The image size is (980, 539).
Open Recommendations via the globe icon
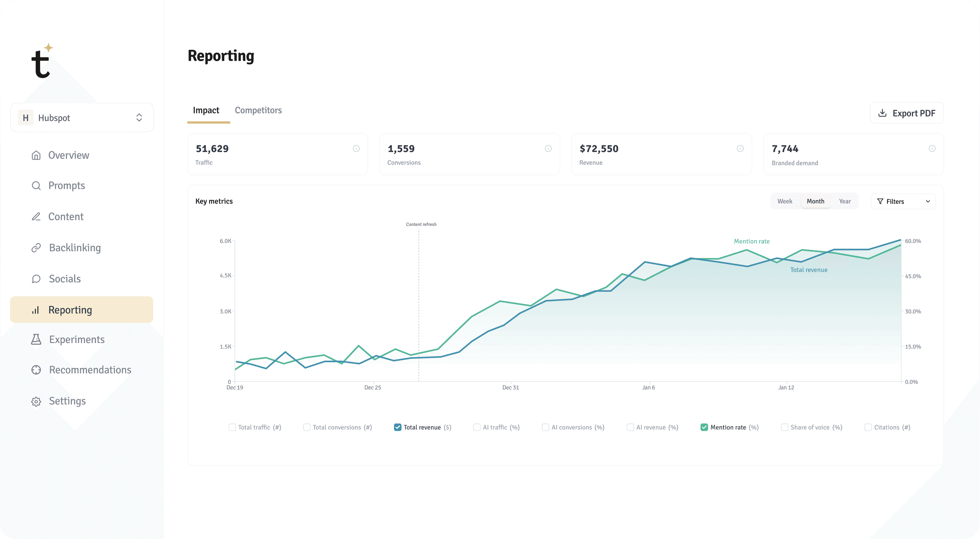click(x=36, y=370)
